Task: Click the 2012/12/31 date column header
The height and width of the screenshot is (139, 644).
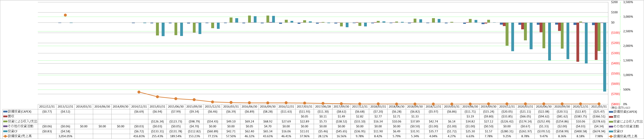Action: pos(47,107)
